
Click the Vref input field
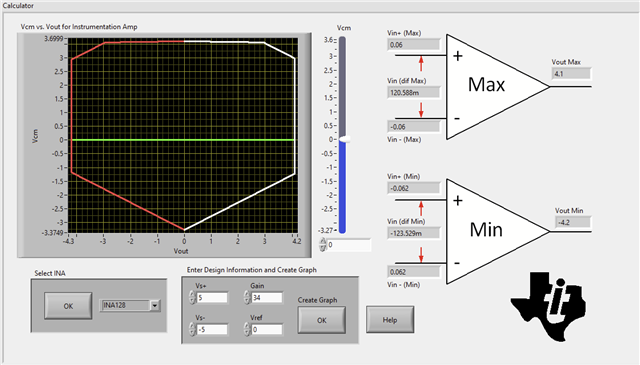click(267, 329)
